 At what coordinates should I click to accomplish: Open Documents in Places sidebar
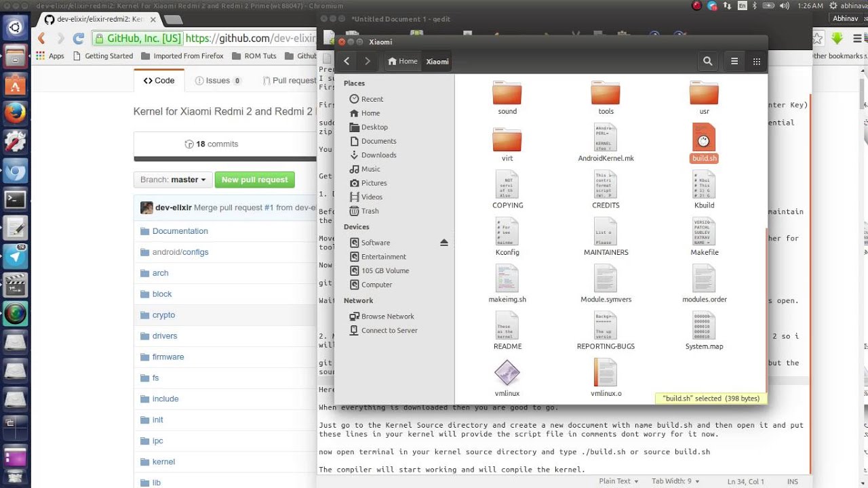tap(372, 141)
